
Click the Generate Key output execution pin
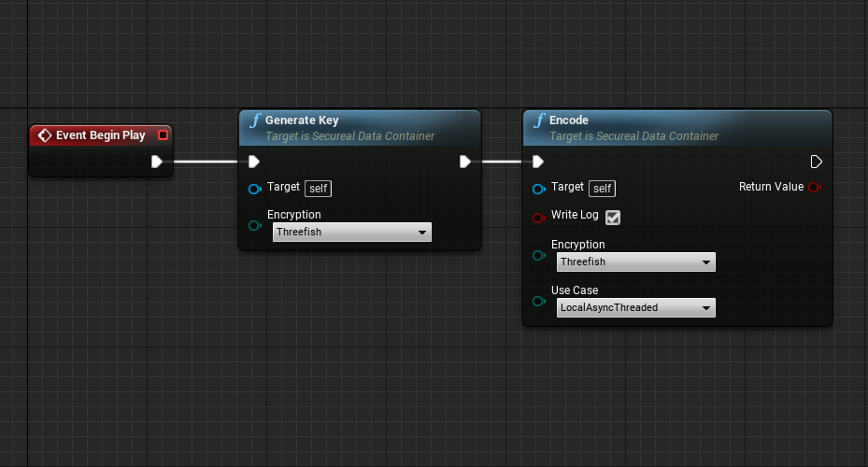(465, 162)
